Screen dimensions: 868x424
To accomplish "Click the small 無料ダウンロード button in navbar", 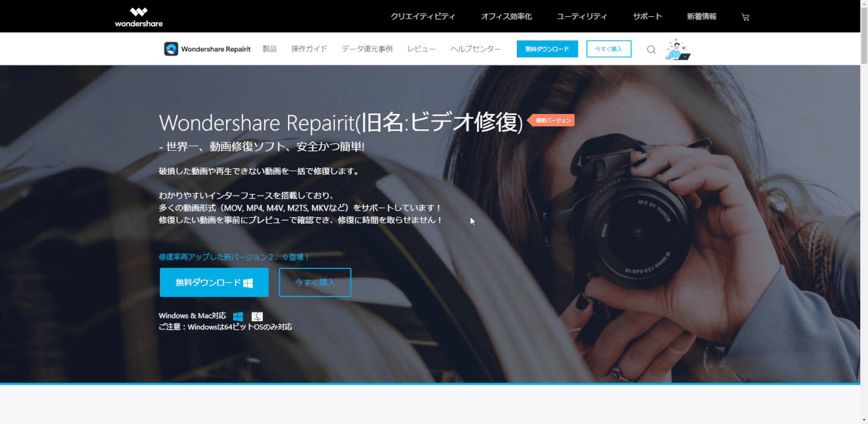I will point(547,49).
